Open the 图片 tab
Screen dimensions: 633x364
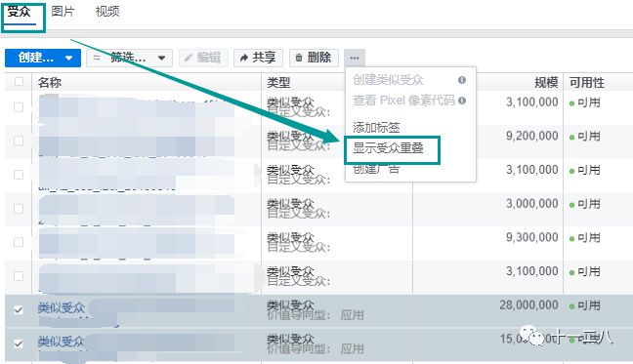pos(63,12)
